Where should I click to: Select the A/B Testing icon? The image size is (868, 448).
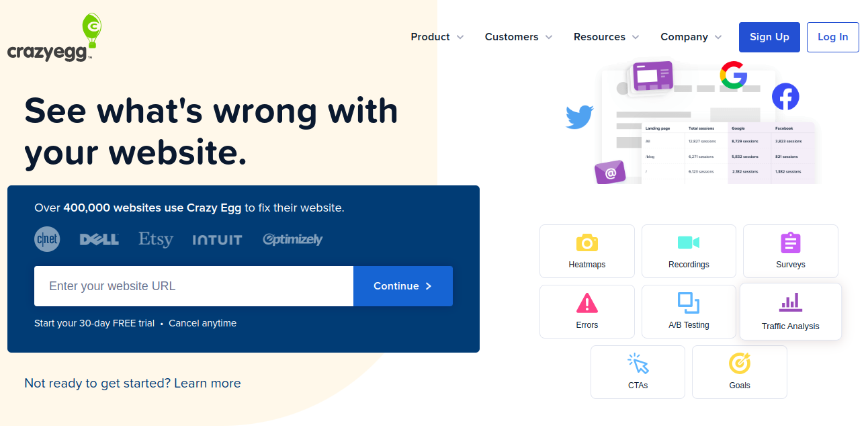(x=688, y=303)
